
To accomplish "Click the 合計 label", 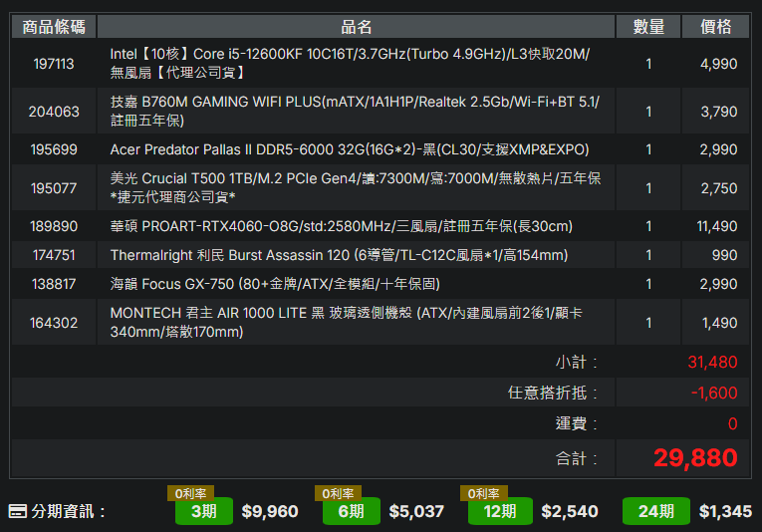I will [577, 458].
